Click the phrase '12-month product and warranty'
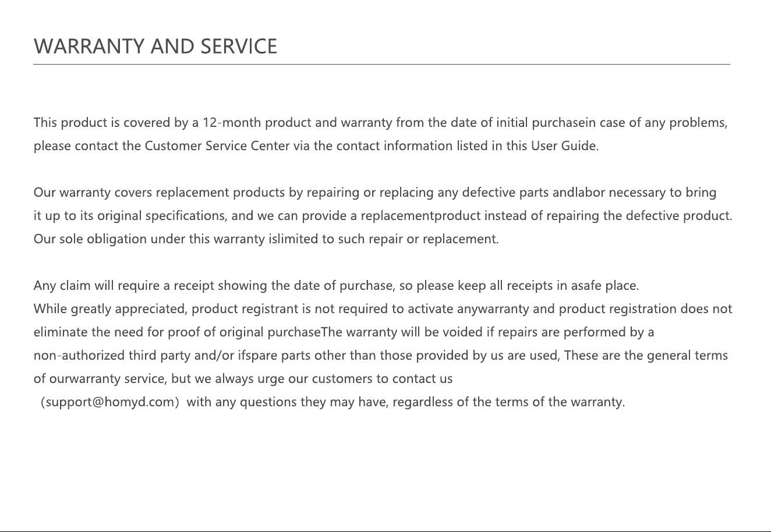771x532 pixels. (298, 123)
